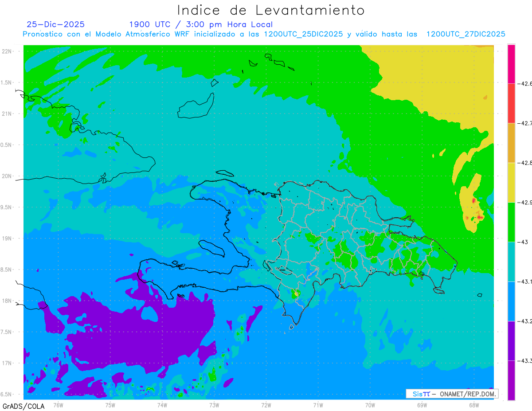
Task: Click latitude label '19N'
Action: [x=8, y=239]
